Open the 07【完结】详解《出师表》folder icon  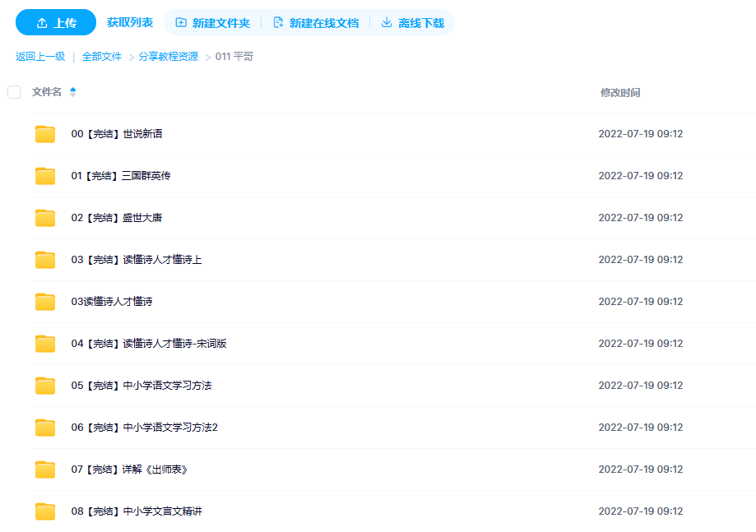pos(44,469)
